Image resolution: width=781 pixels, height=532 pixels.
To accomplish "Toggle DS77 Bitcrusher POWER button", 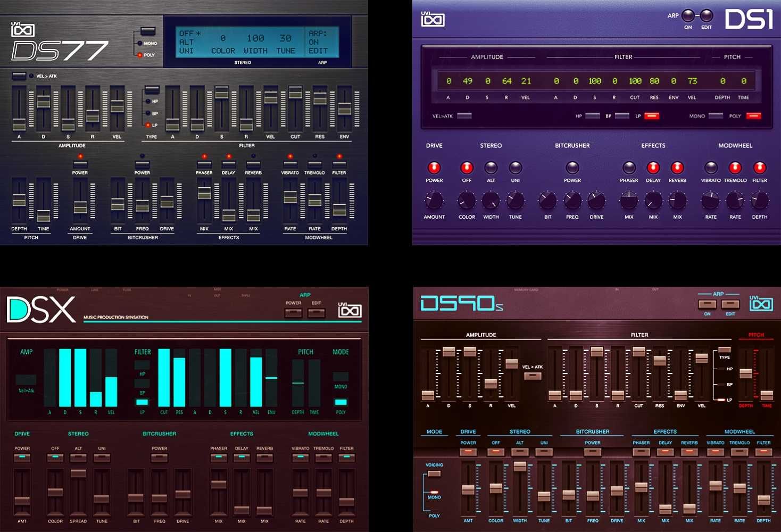I will click(142, 164).
